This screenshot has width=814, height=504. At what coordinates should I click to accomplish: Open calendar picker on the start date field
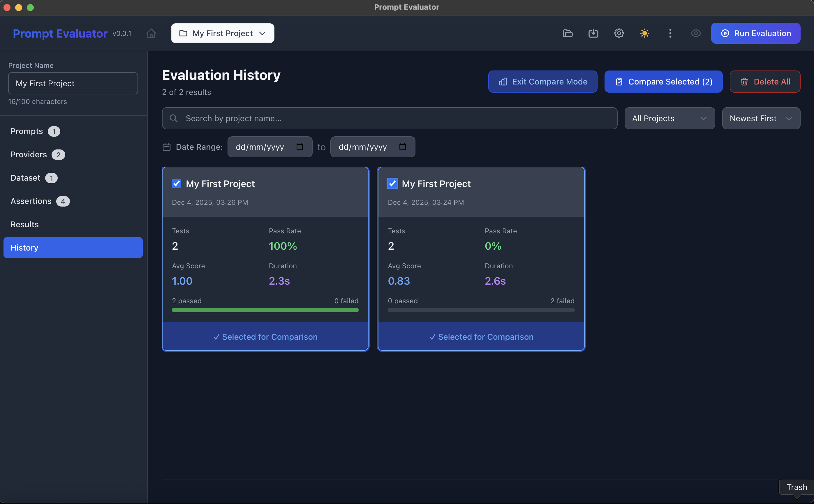pyautogui.click(x=300, y=147)
